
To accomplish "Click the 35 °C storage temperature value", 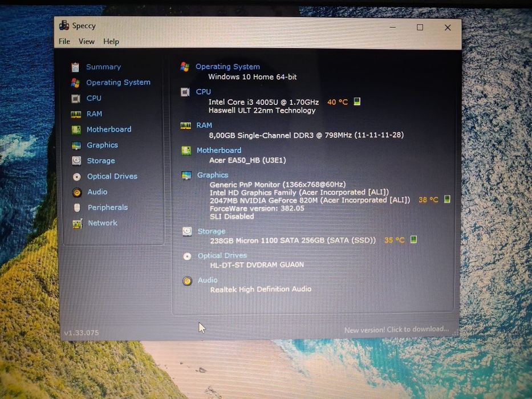I will click(x=394, y=240).
